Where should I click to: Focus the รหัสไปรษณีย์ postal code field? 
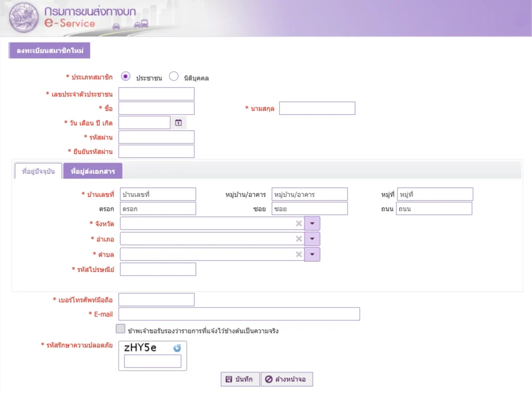[158, 269]
